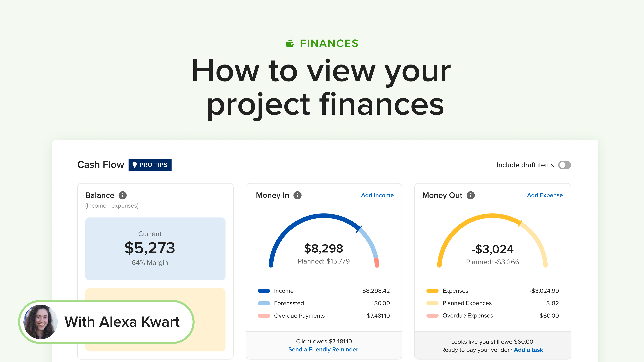Click the Money In info icon
Screen dimensions: 644x362
pos(297,195)
